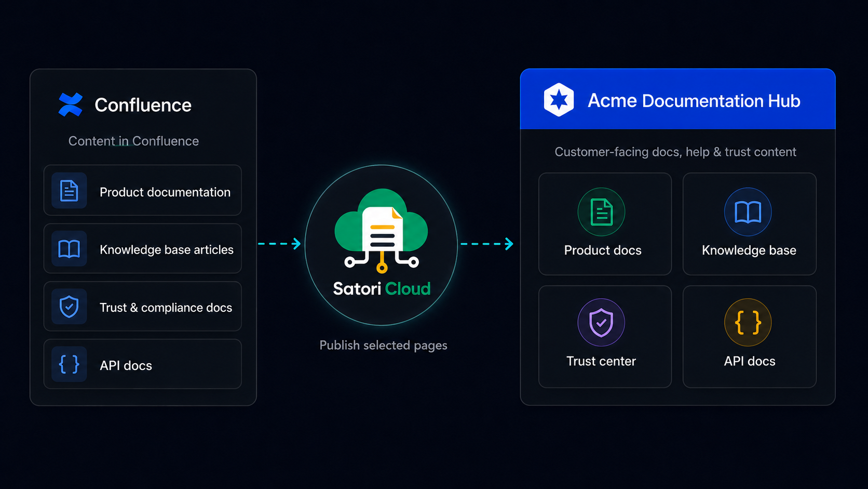Click the Trust & compliance shield icon

[69, 307]
